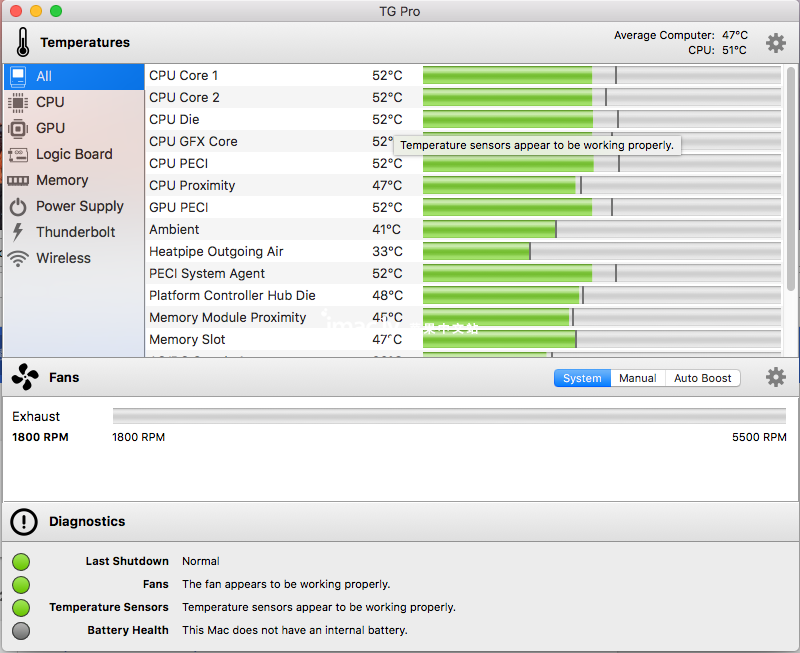Screen dimensions: 800x653
Task: Click the GPU icon in sidebar
Action: coord(18,128)
